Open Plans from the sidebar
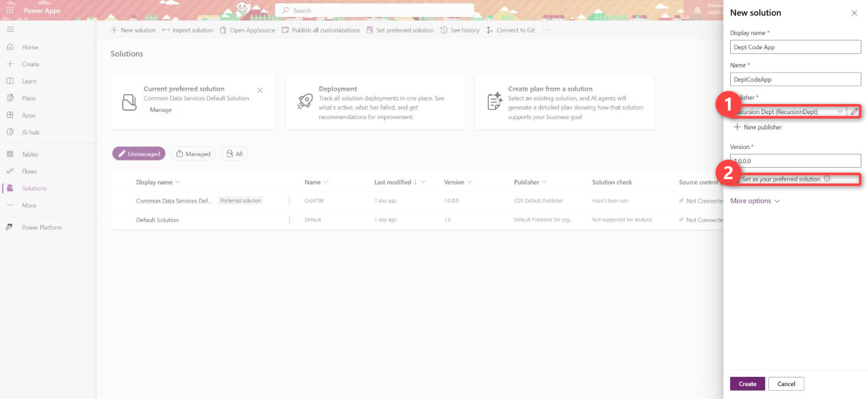Image resolution: width=868 pixels, height=399 pixels. pyautogui.click(x=29, y=99)
